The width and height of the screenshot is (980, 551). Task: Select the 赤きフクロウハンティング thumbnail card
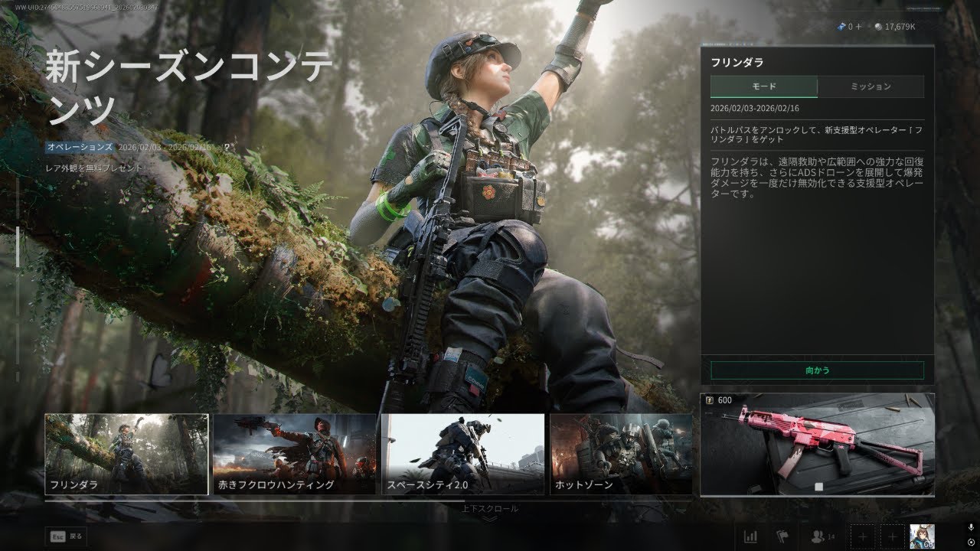pos(294,454)
